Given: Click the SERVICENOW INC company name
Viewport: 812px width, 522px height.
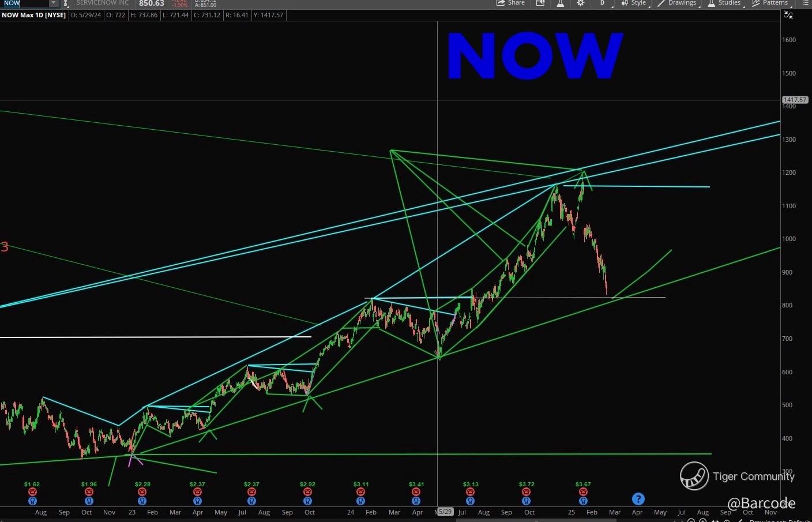Looking at the screenshot, I should 103,3.
